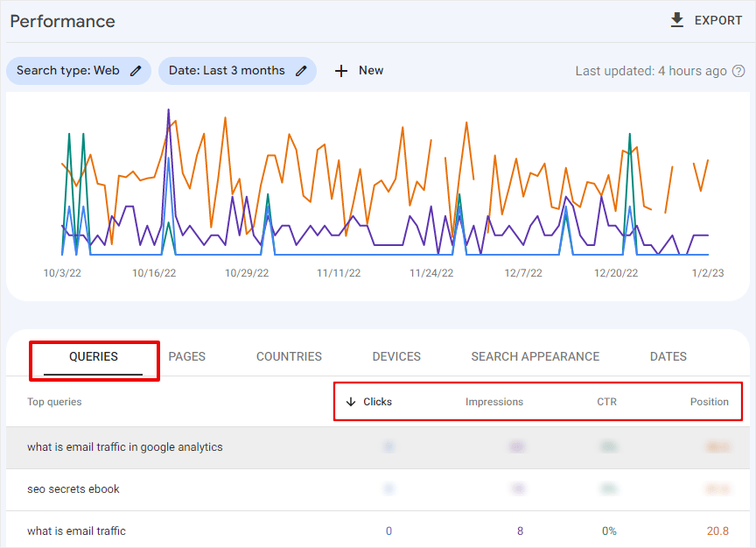Click the plus icon to add new filter

point(341,71)
